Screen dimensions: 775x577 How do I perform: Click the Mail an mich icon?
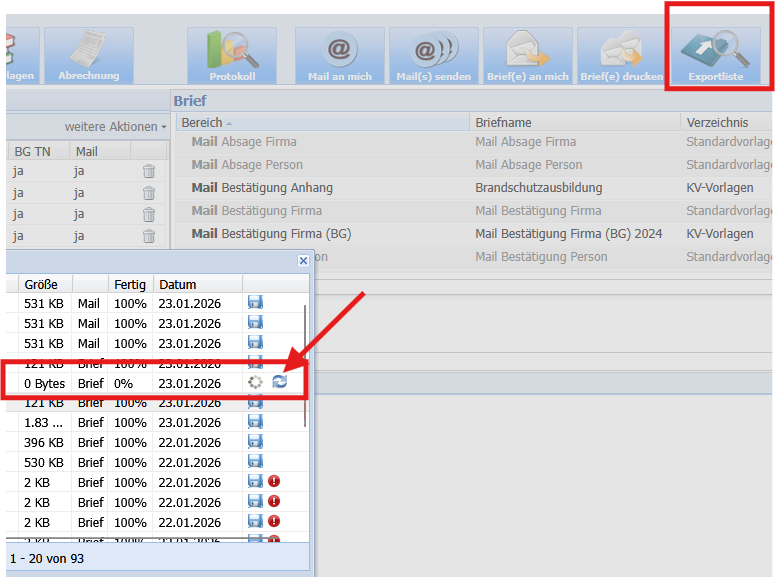[339, 56]
